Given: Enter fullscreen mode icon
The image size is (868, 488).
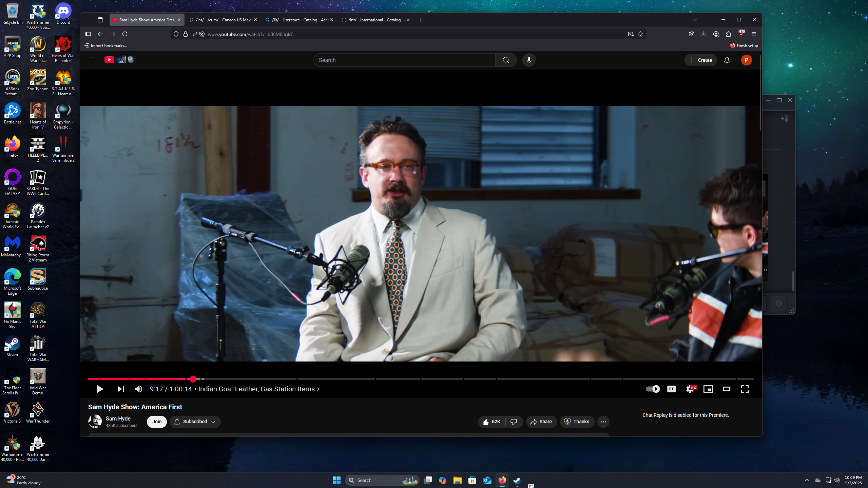Looking at the screenshot, I should [745, 389].
